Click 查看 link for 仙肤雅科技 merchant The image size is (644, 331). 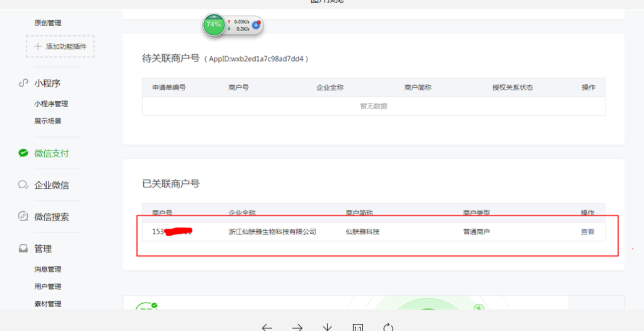pos(588,232)
